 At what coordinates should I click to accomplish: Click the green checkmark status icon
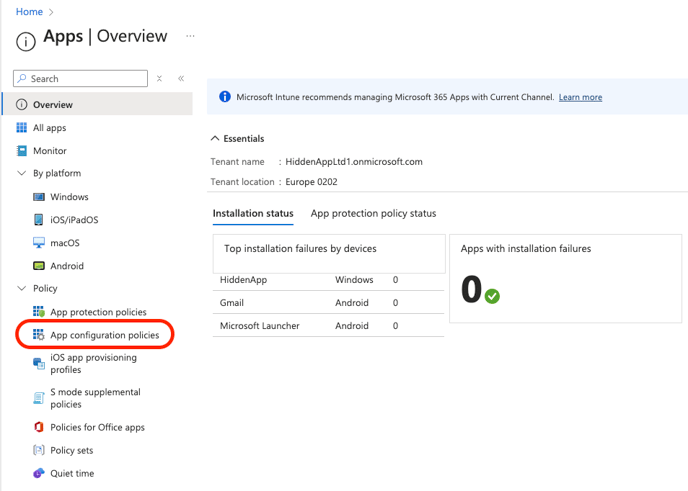(x=492, y=296)
